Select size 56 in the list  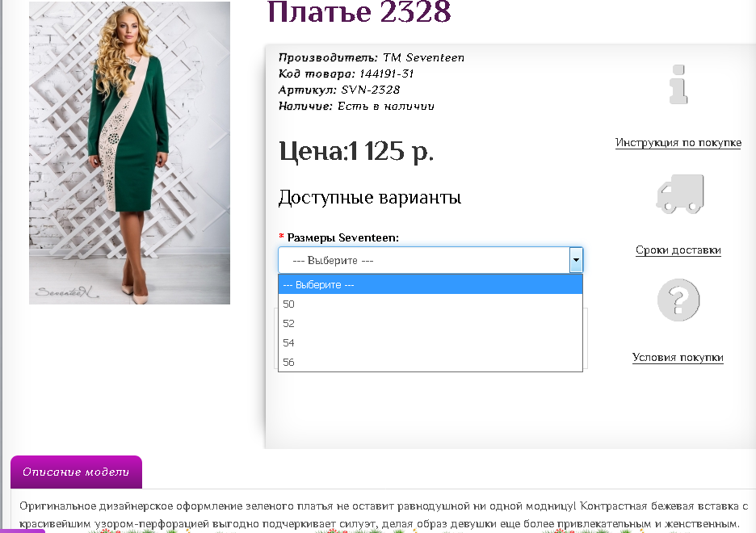point(430,363)
